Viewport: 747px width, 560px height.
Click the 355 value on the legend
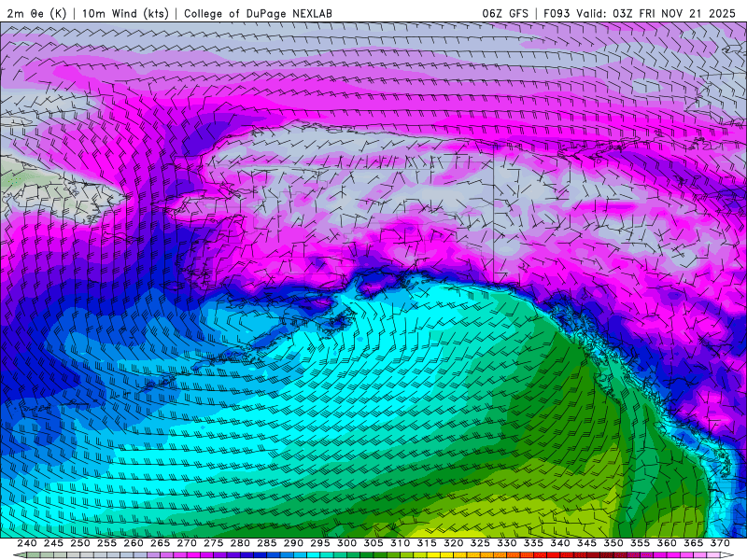[x=641, y=543]
